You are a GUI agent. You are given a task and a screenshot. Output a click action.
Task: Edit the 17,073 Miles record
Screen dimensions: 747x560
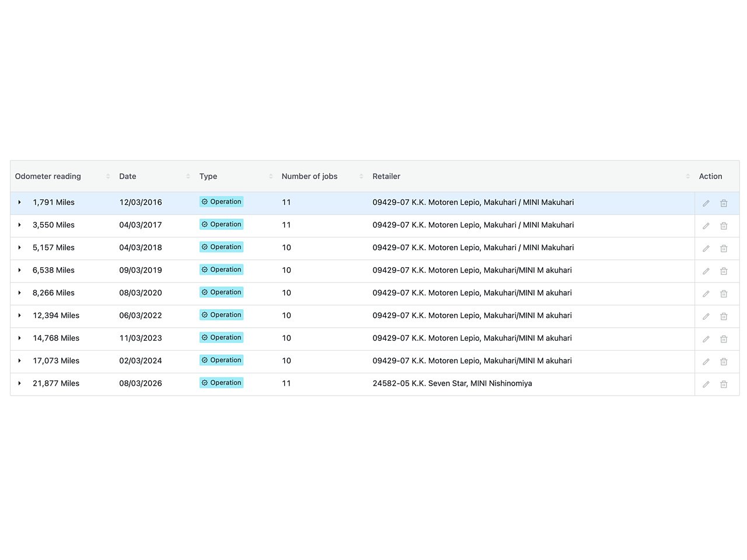706,362
